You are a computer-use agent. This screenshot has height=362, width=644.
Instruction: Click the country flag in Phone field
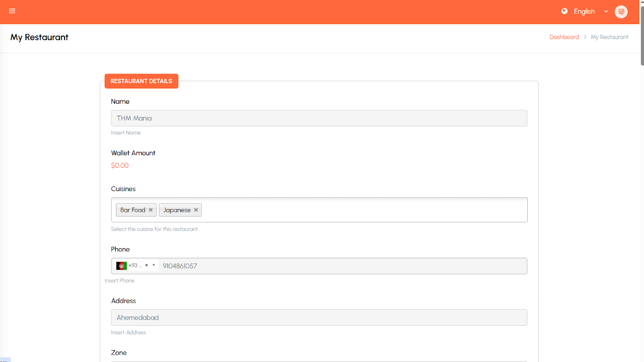tap(121, 266)
